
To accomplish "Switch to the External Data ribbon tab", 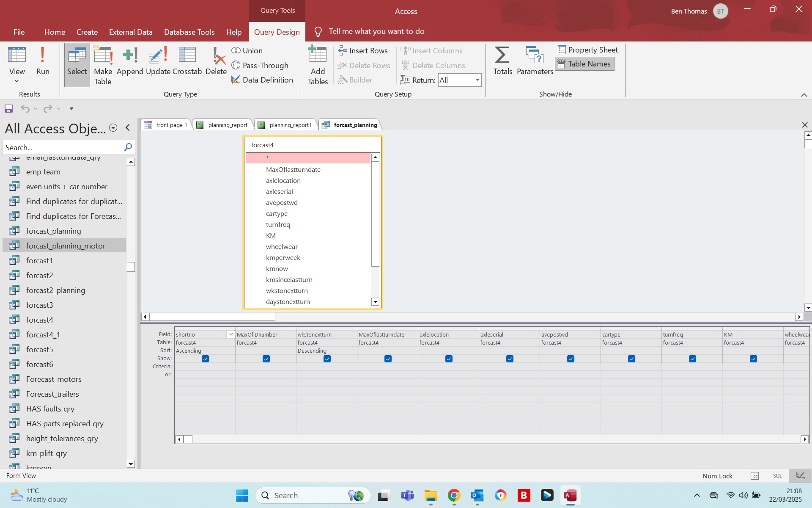I will pyautogui.click(x=131, y=32).
